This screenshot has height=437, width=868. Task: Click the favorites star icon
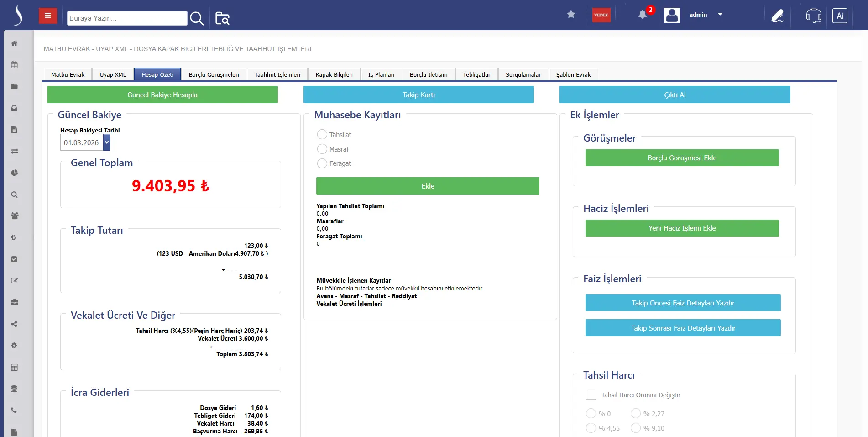(570, 15)
